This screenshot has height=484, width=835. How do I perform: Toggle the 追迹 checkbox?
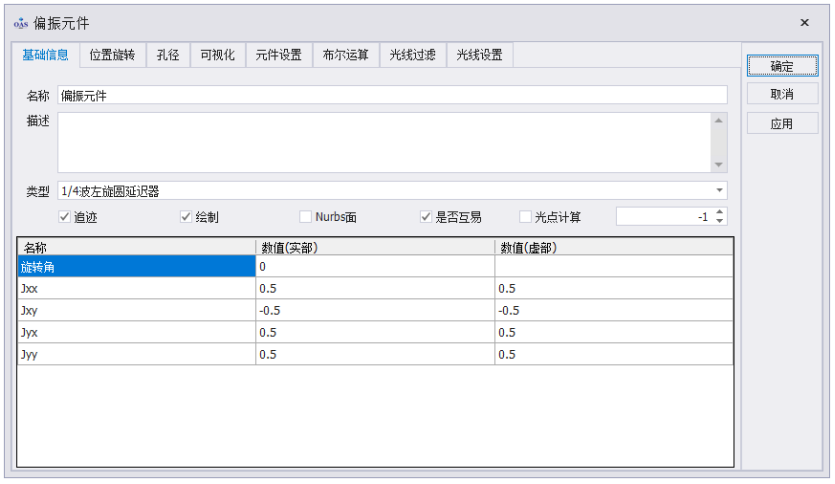[64, 217]
